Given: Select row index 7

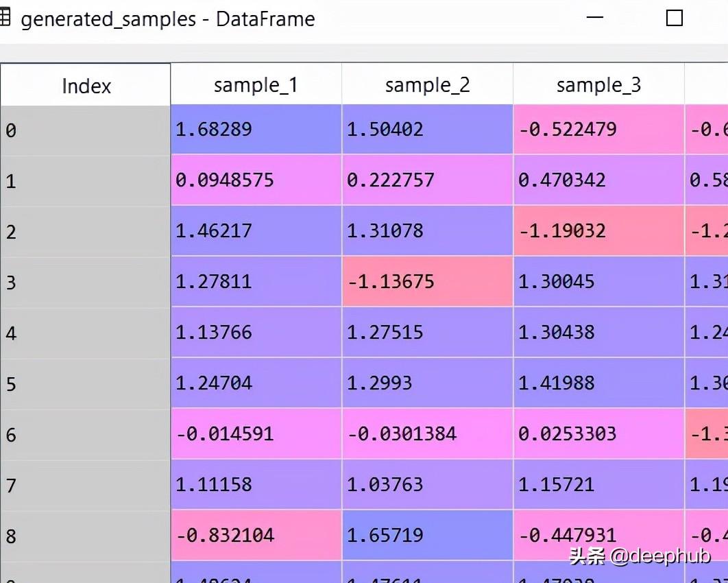Looking at the screenshot, I should point(86,484).
